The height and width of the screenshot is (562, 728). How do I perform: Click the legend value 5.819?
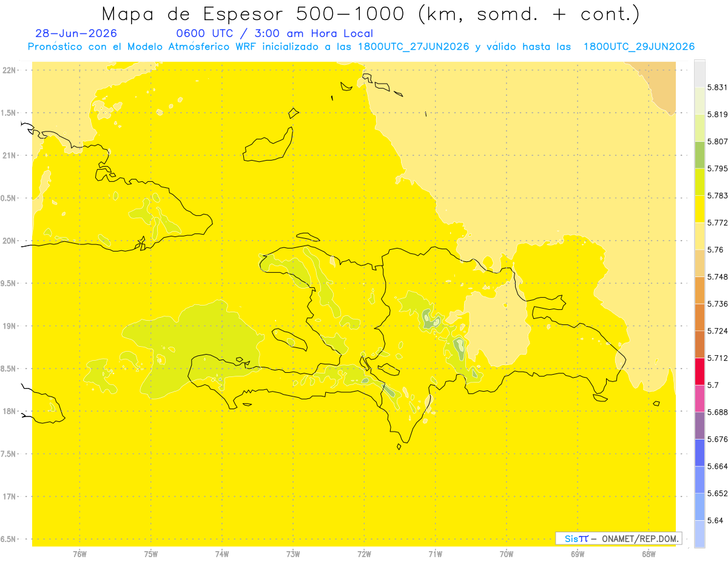[x=718, y=115]
